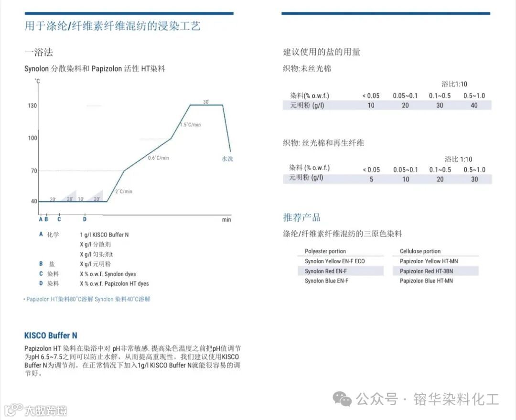Click value 40 in first salt table
Screen dimensions: 516x420
(474, 105)
